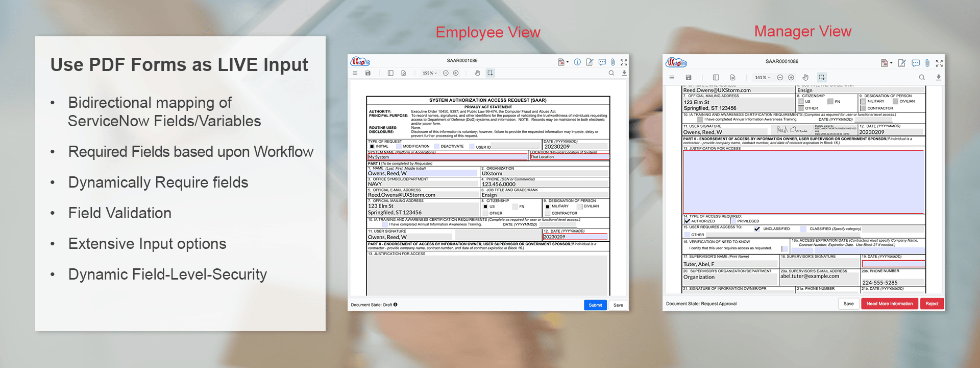This screenshot has height=368, width=980.
Task: Click the UXstorm logo in Employee View
Action: coord(360,62)
